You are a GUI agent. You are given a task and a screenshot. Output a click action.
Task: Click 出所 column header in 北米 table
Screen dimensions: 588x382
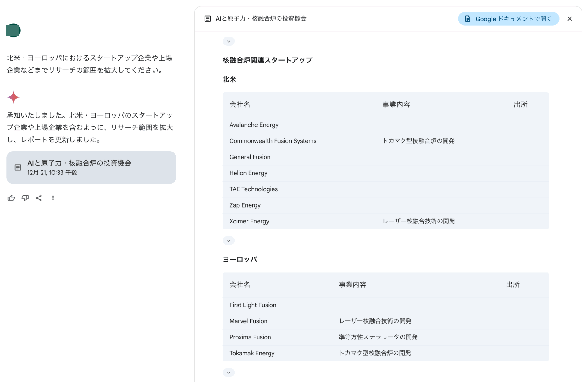(x=520, y=105)
